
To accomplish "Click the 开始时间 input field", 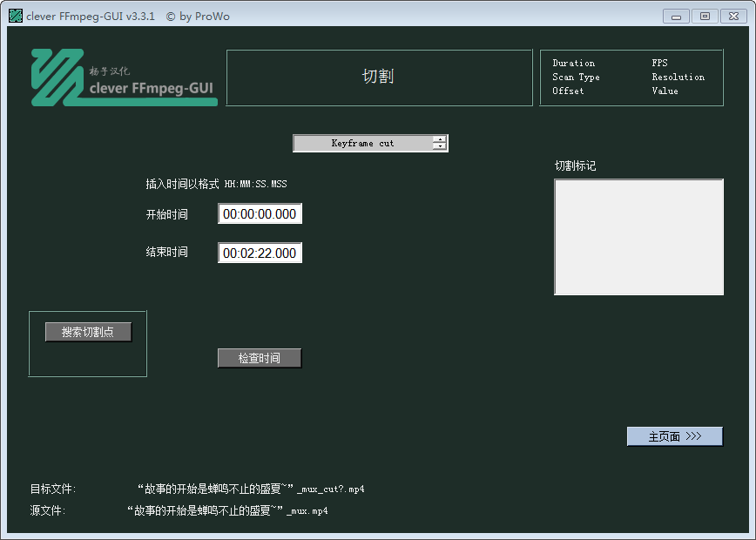I will pyautogui.click(x=260, y=213).
